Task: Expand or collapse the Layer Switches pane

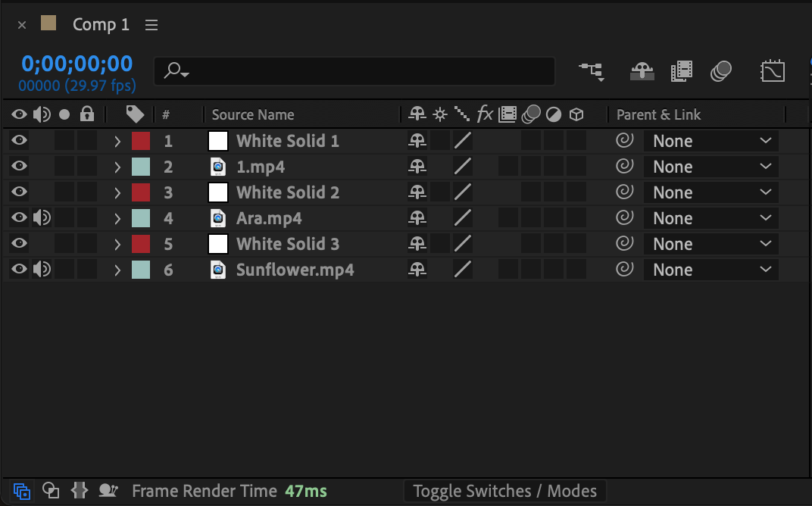Action: pos(22,491)
